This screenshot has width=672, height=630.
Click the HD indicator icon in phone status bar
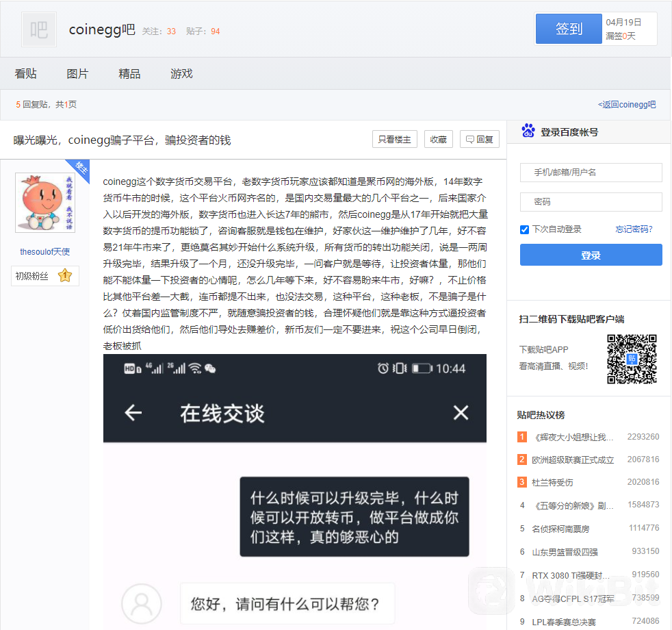pos(133,369)
